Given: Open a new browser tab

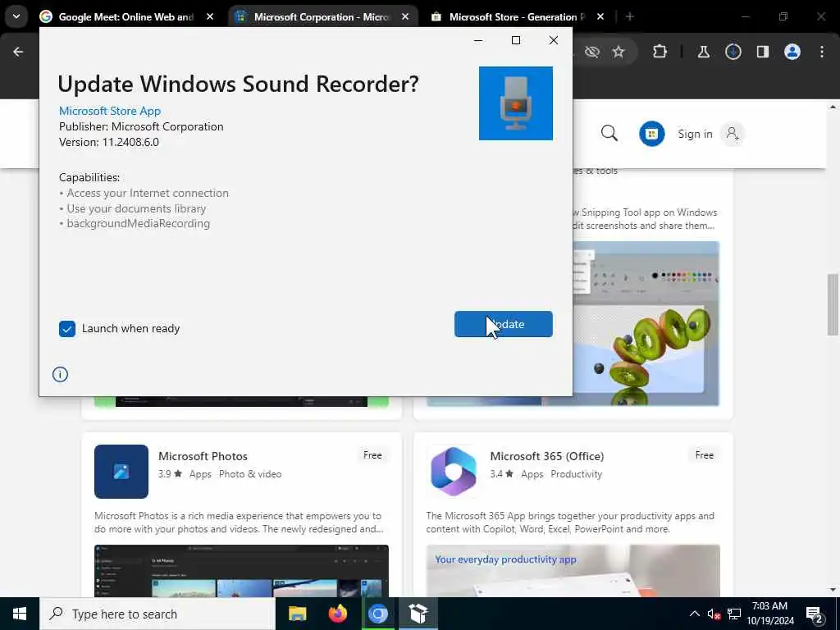Looking at the screenshot, I should click(630, 17).
